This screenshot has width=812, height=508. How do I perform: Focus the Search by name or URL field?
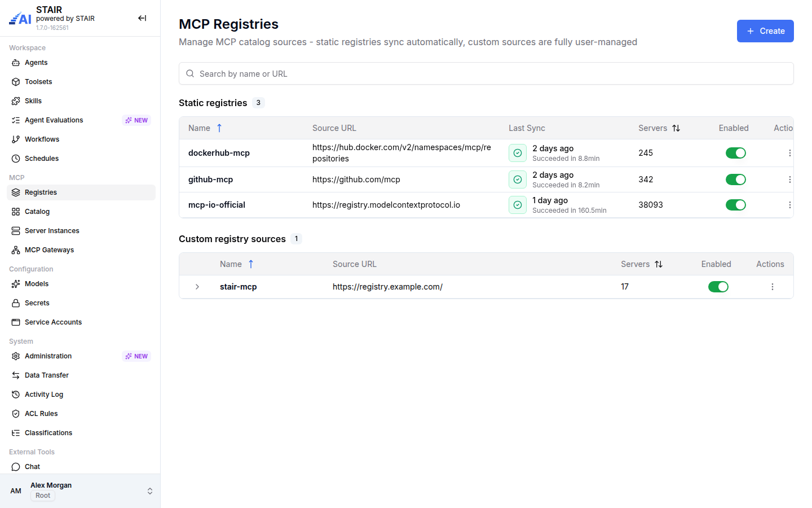click(486, 73)
